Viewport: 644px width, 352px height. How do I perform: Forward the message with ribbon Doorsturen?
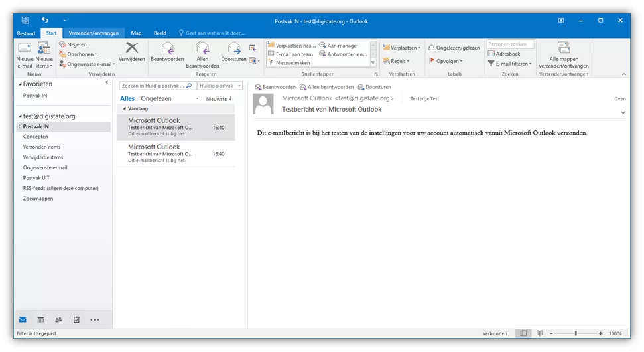coord(233,52)
